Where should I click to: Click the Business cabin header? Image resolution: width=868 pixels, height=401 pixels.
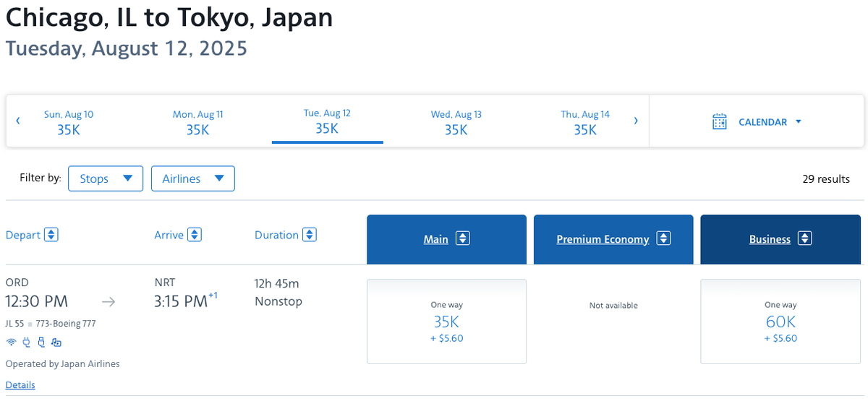tap(780, 239)
